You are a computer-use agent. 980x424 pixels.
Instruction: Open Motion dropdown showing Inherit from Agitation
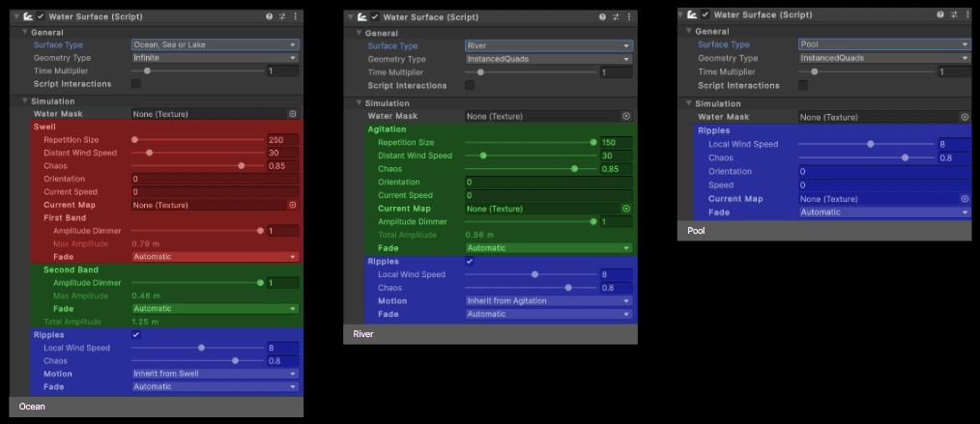[x=549, y=301]
